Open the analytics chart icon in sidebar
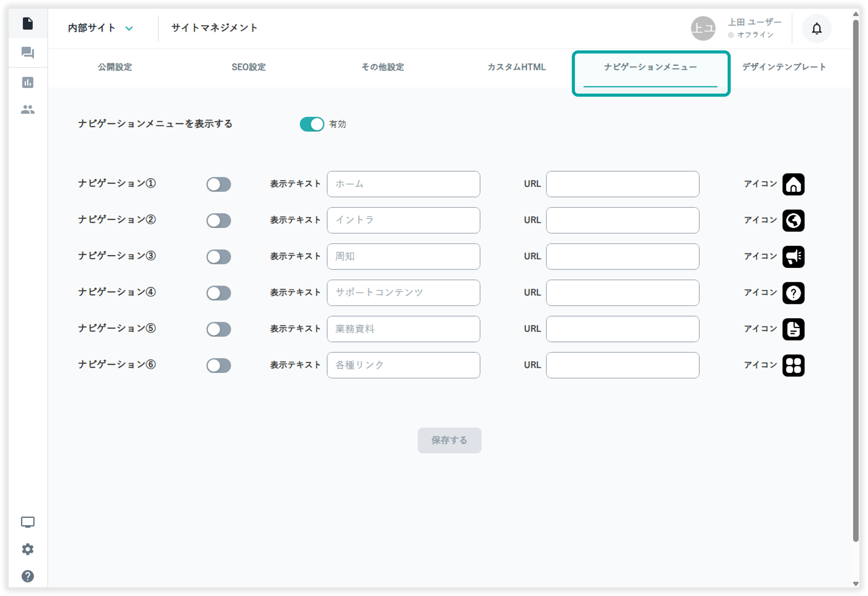The image size is (868, 596). [28, 82]
